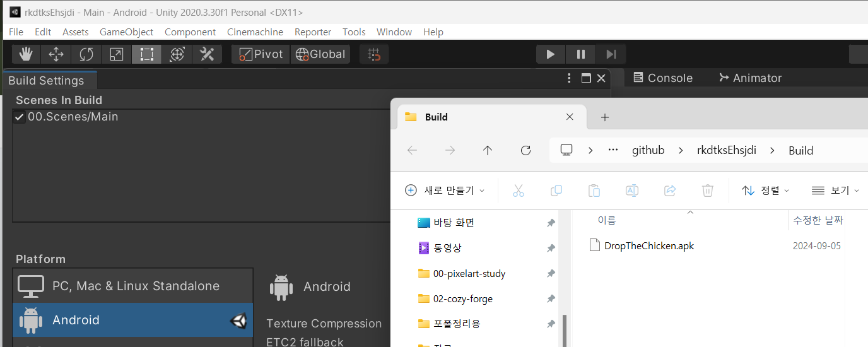Screen dimensions: 868x347
Task: Open the Tools menu
Action: coord(354,32)
